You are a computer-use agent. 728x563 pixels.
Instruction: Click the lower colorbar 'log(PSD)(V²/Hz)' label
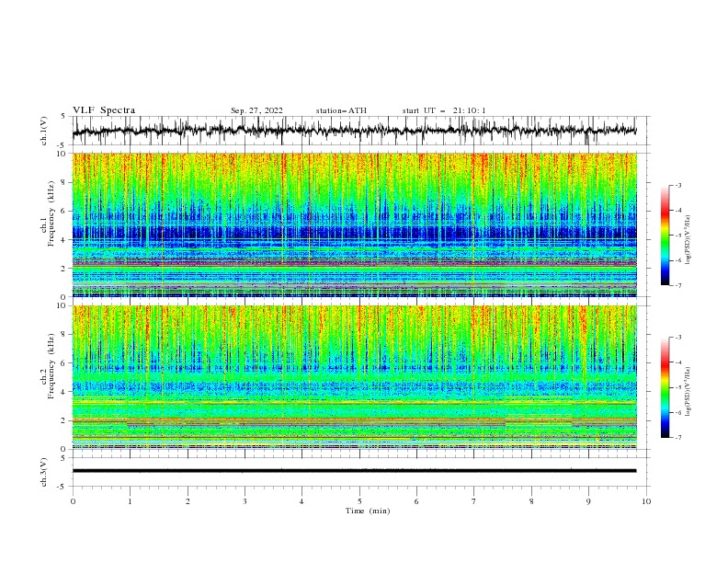tap(688, 391)
